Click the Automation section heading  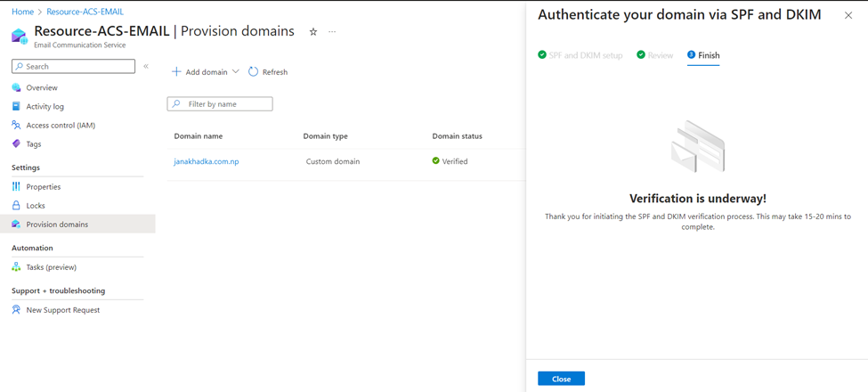coord(32,248)
